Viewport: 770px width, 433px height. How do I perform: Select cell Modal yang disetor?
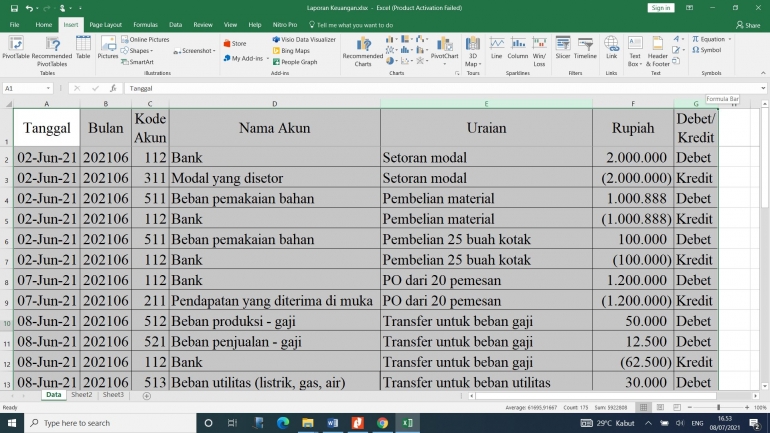click(x=275, y=178)
